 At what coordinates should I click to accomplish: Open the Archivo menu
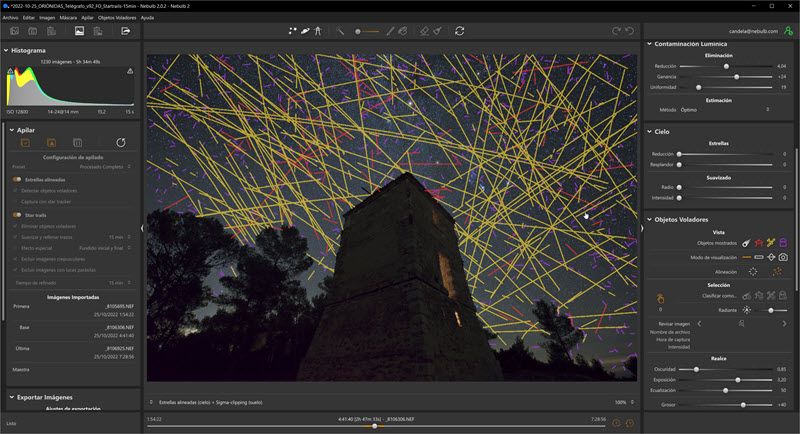10,17
